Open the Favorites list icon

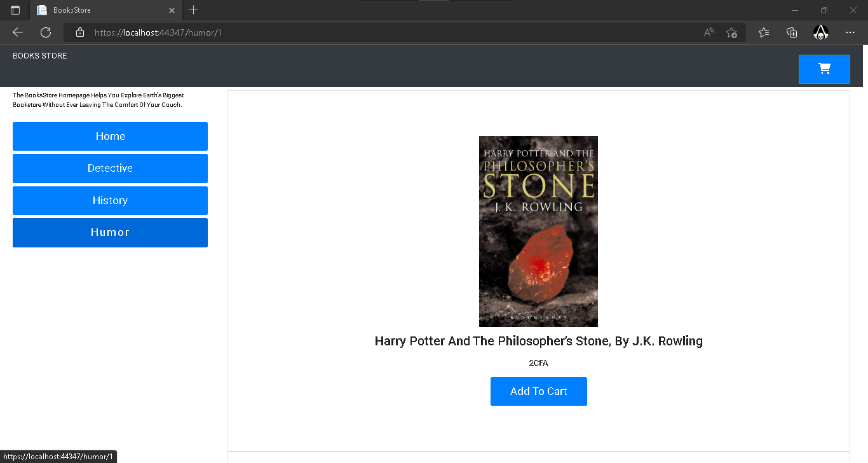764,32
